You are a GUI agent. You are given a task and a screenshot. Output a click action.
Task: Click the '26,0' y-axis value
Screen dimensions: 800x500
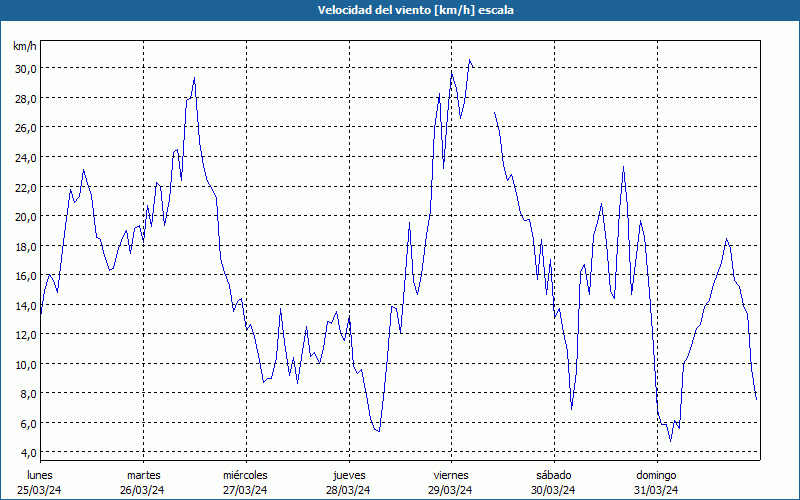click(x=25, y=128)
